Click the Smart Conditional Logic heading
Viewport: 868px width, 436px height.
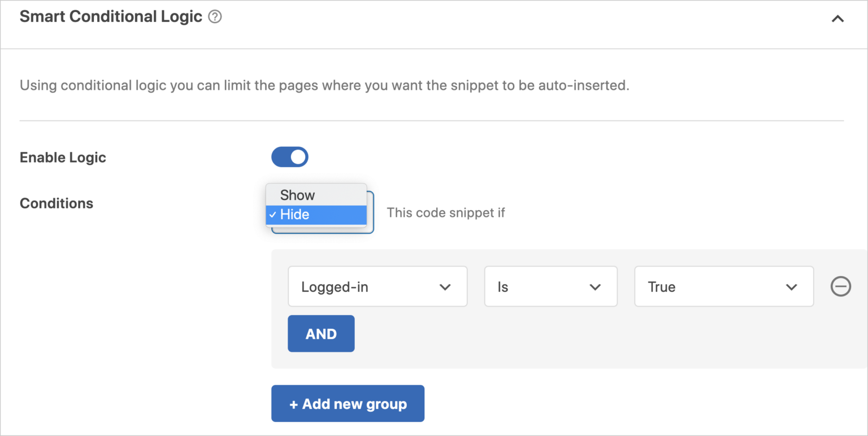pos(111,17)
